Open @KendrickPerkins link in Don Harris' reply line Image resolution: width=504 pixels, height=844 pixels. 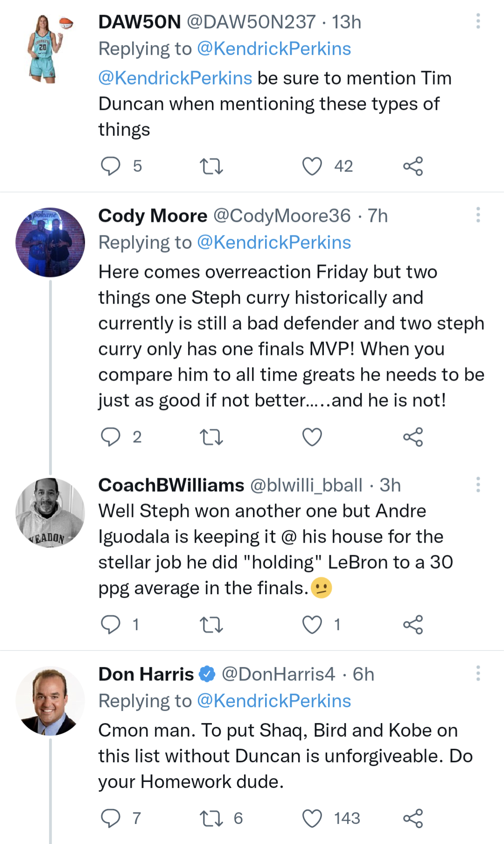[274, 701]
